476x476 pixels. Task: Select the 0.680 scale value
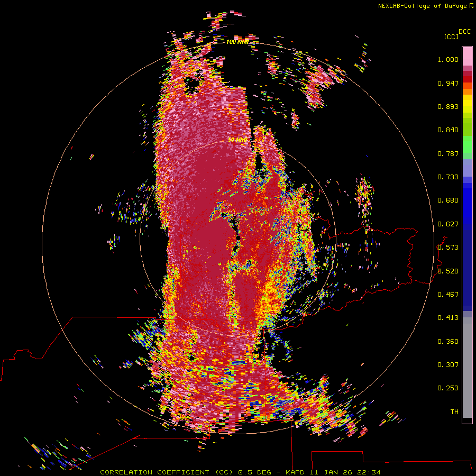pyautogui.click(x=448, y=200)
